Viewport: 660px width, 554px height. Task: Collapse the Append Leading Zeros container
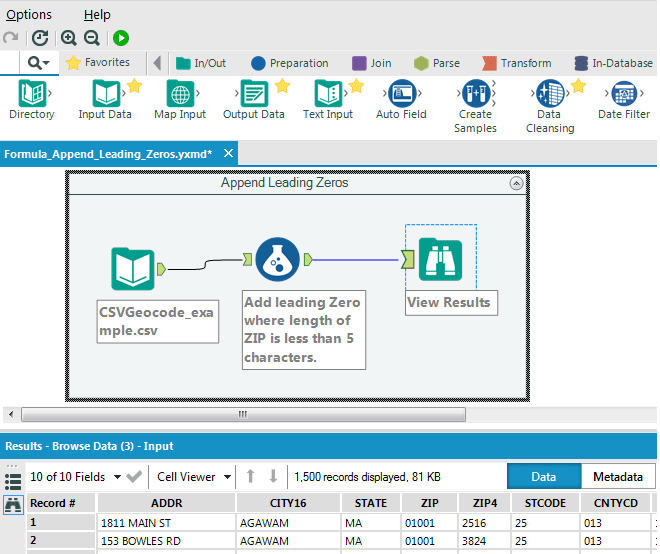516,184
